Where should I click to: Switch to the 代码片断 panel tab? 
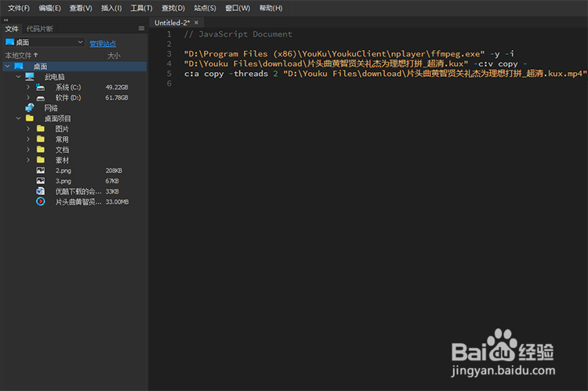click(x=40, y=29)
